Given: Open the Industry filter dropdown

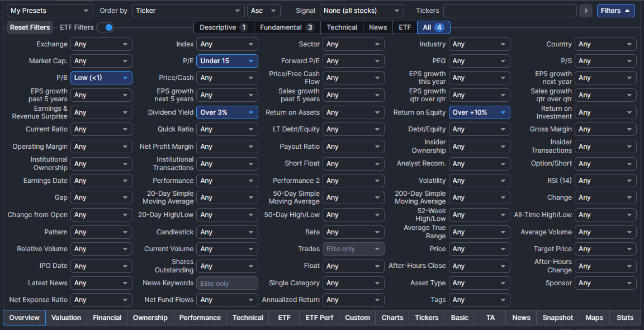Looking at the screenshot, I should [480, 44].
